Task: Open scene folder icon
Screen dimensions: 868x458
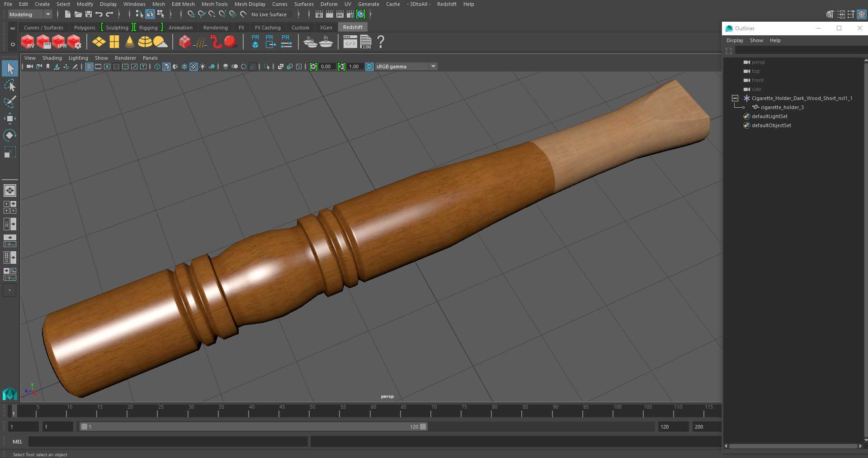Action: pos(78,14)
